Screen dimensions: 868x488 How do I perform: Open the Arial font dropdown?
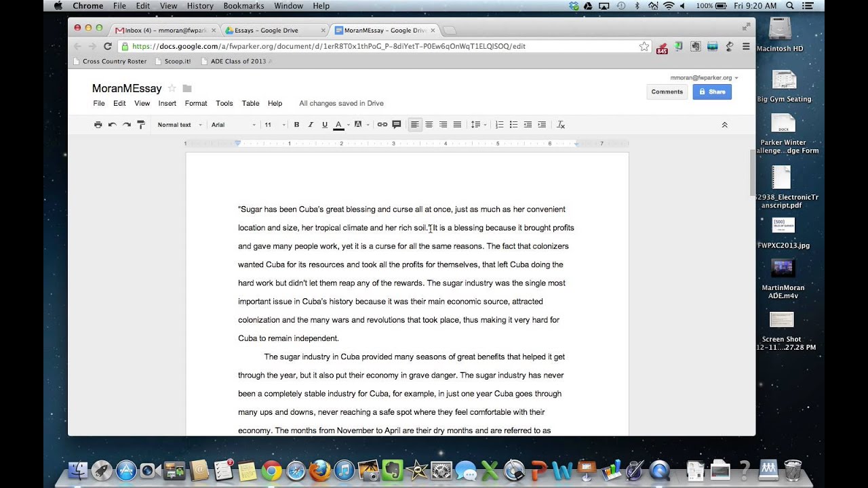pyautogui.click(x=233, y=125)
